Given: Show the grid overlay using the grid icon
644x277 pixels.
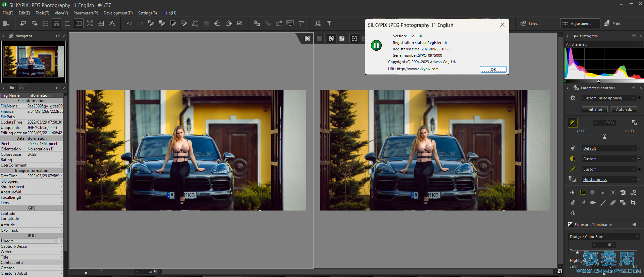Looking at the screenshot, I should 101,24.
